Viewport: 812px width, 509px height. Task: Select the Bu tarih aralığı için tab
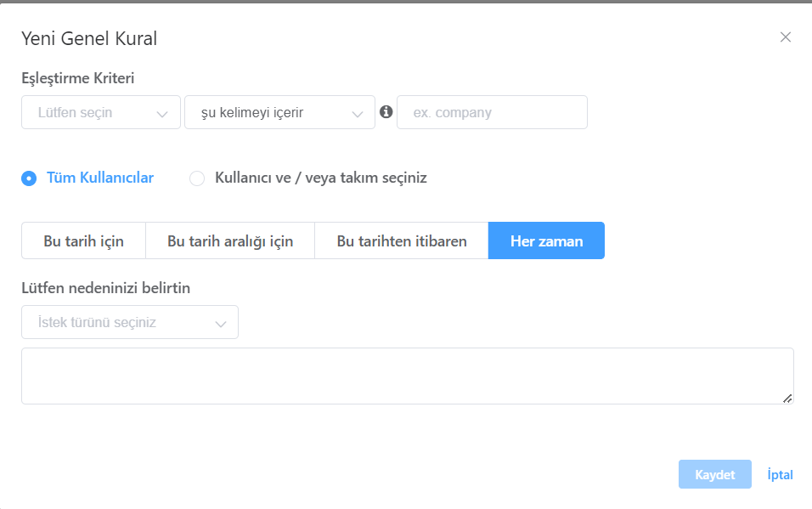click(230, 240)
